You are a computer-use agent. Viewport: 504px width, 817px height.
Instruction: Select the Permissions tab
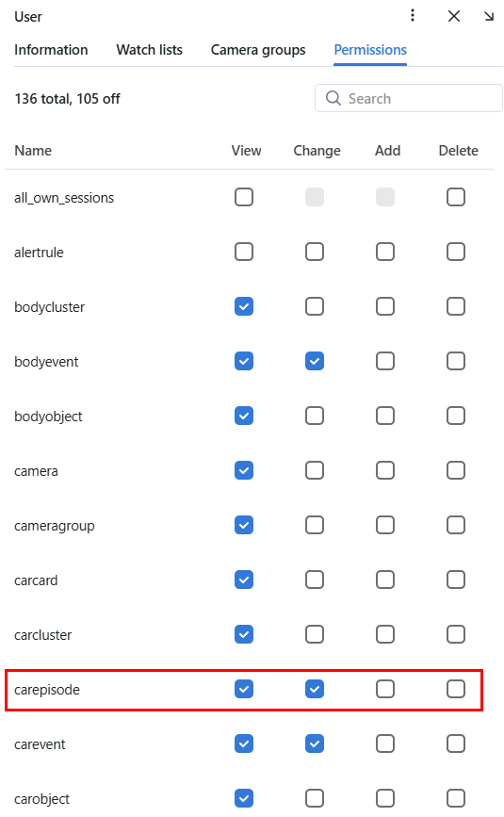click(x=370, y=50)
